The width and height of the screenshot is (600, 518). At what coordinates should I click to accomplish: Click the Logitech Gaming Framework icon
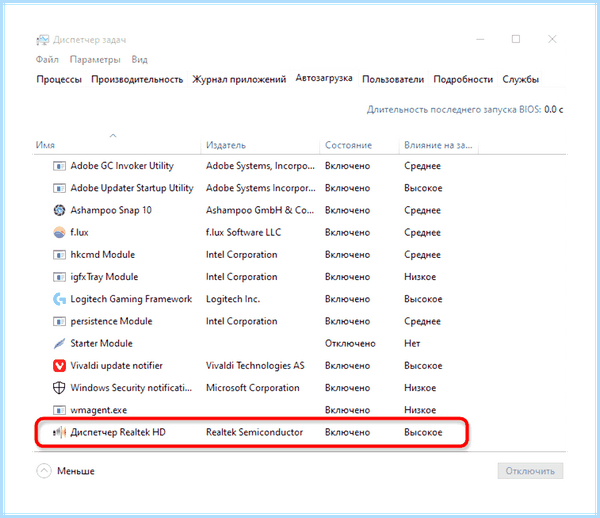click(x=59, y=299)
